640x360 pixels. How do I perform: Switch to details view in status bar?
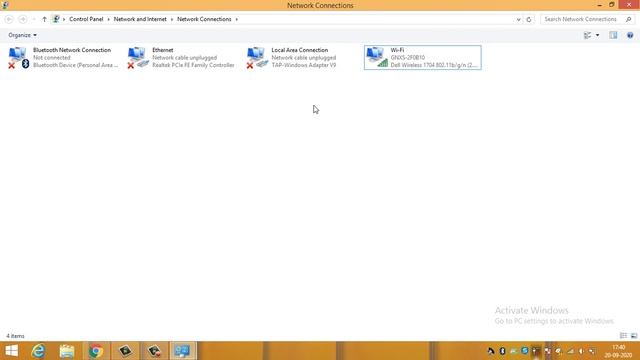(623, 336)
